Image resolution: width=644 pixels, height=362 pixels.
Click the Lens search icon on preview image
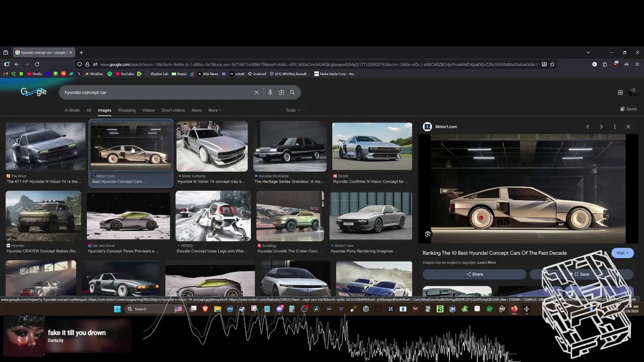[428, 234]
